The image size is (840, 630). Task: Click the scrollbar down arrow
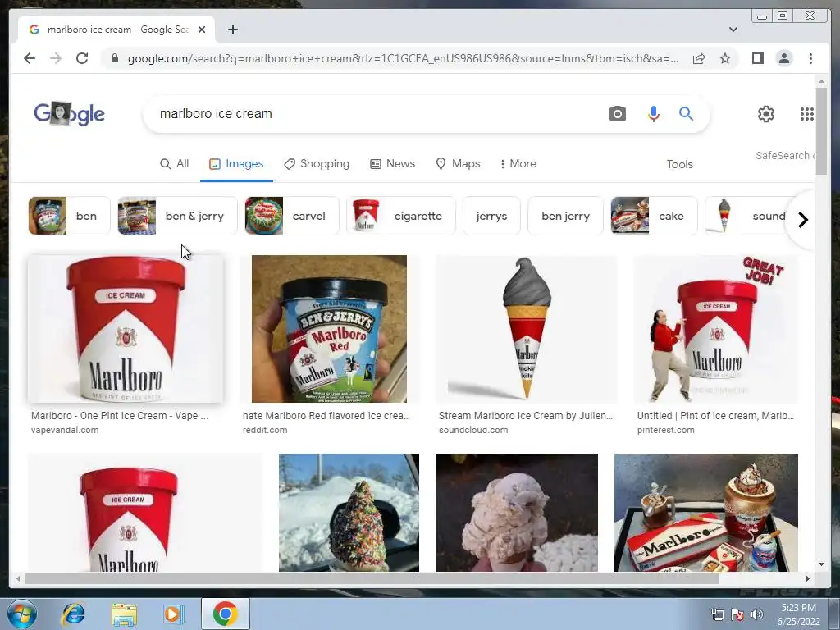821,564
